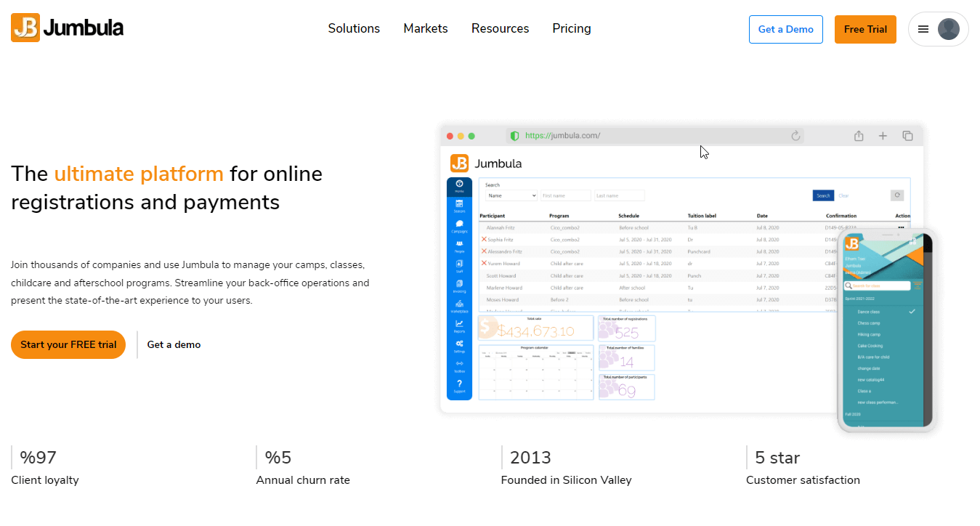Open the Markets menu item
The image size is (980, 526).
click(425, 28)
